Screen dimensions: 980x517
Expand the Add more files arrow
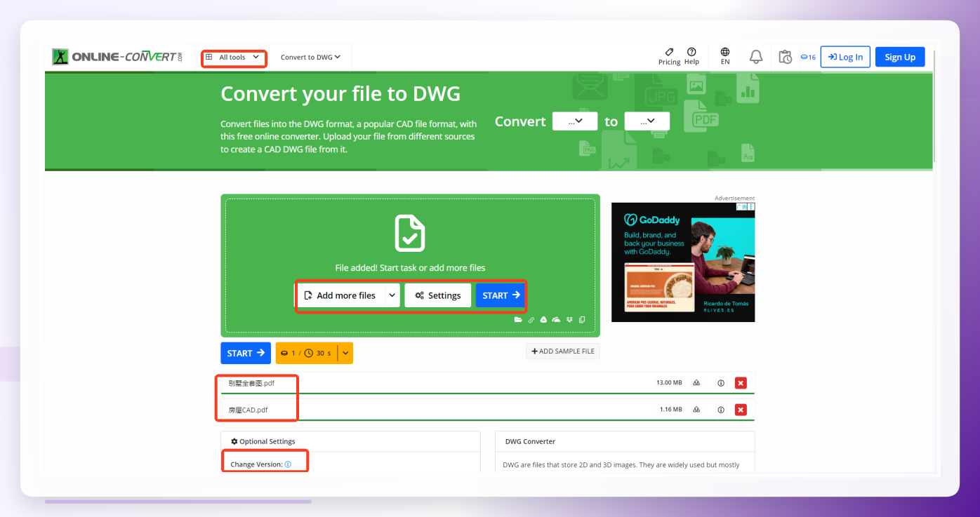[x=392, y=295]
